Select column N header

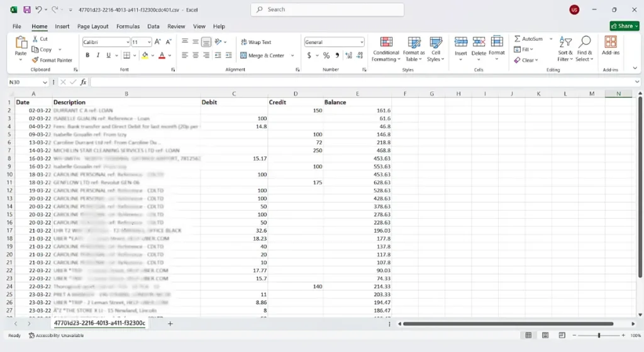coord(618,94)
